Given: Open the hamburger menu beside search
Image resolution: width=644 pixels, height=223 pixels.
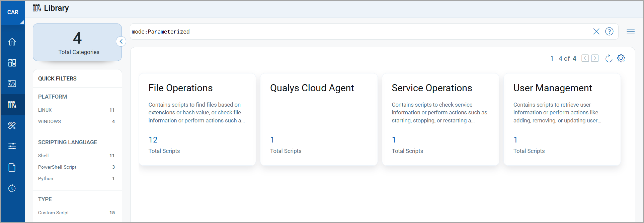Looking at the screenshot, I should pos(631,32).
